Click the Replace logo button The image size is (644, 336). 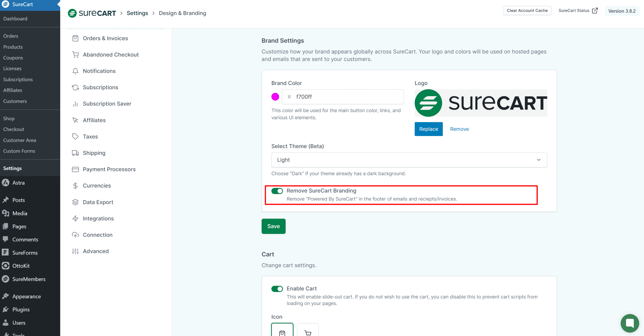coord(428,129)
